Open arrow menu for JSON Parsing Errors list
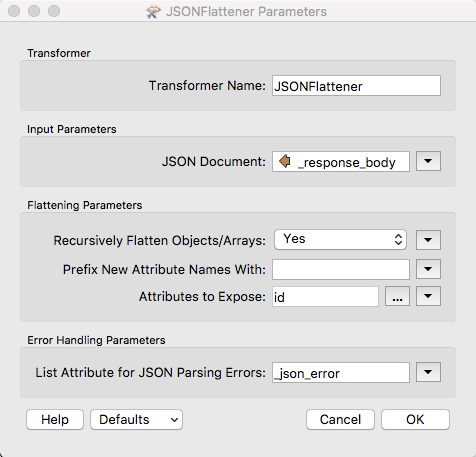Viewport: 476px width, 457px height. point(428,372)
